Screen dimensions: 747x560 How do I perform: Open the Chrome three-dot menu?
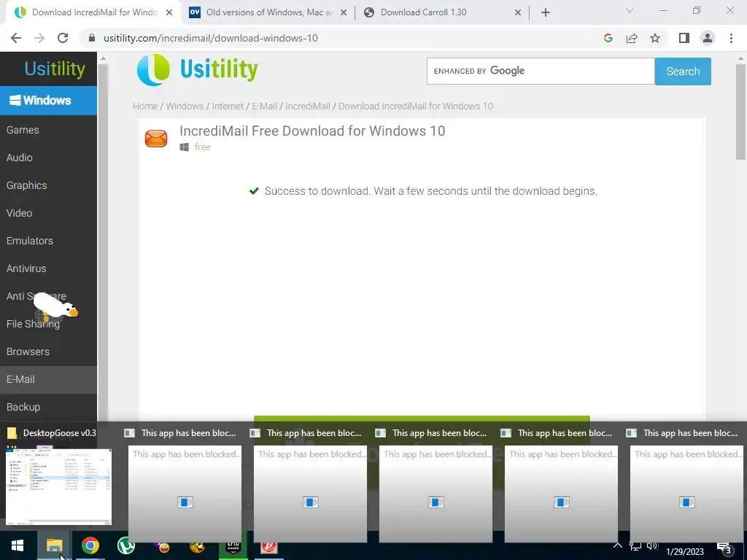point(731,38)
